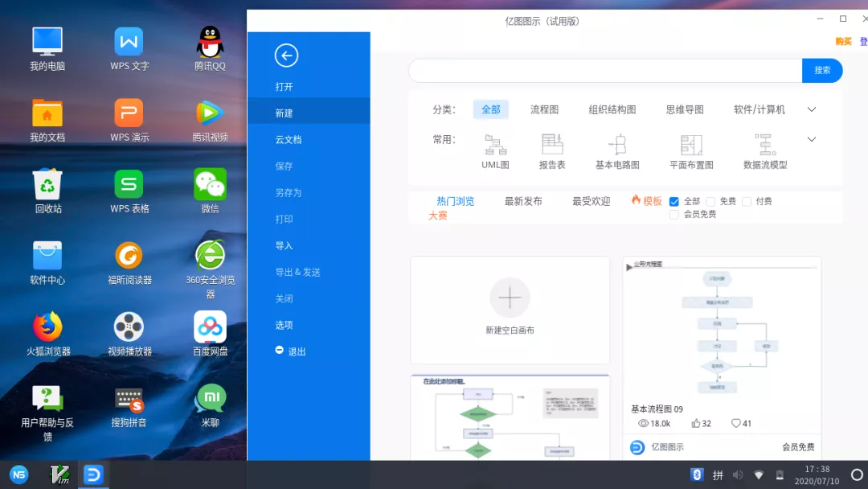Select the 流程图 category
868x489 pixels.
point(544,109)
